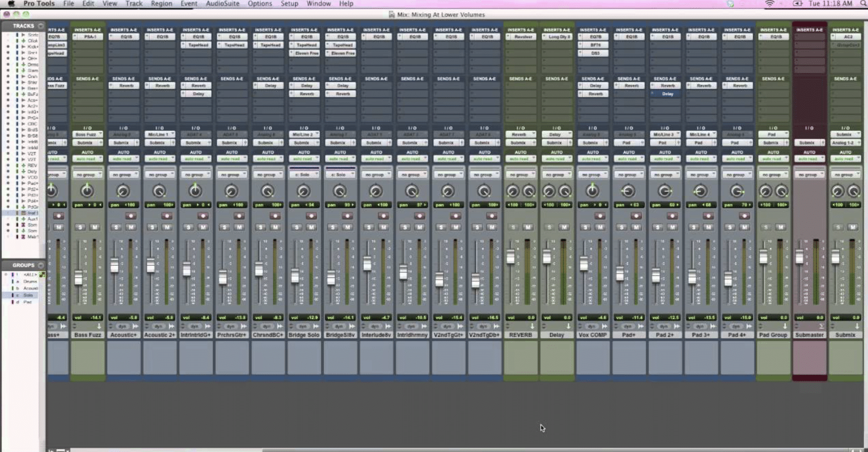Click the Vox COMP pan knob
868x452 pixels.
pos(592,191)
